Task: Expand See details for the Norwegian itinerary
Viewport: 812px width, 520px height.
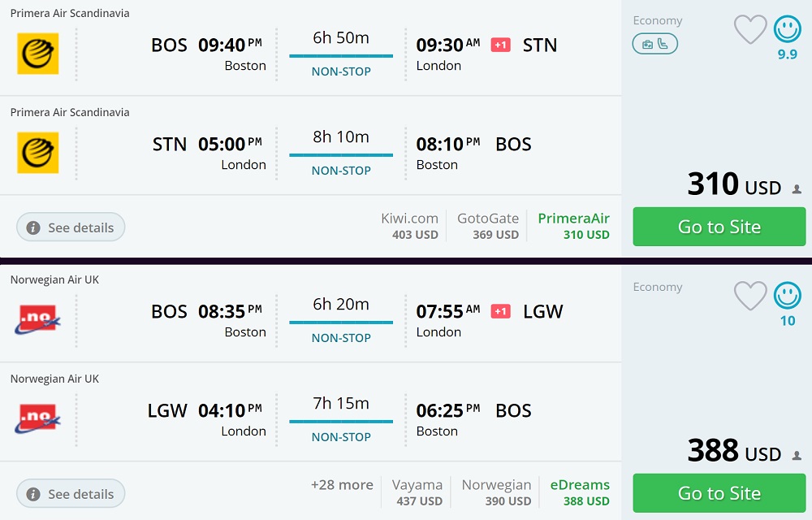Action: [x=71, y=494]
